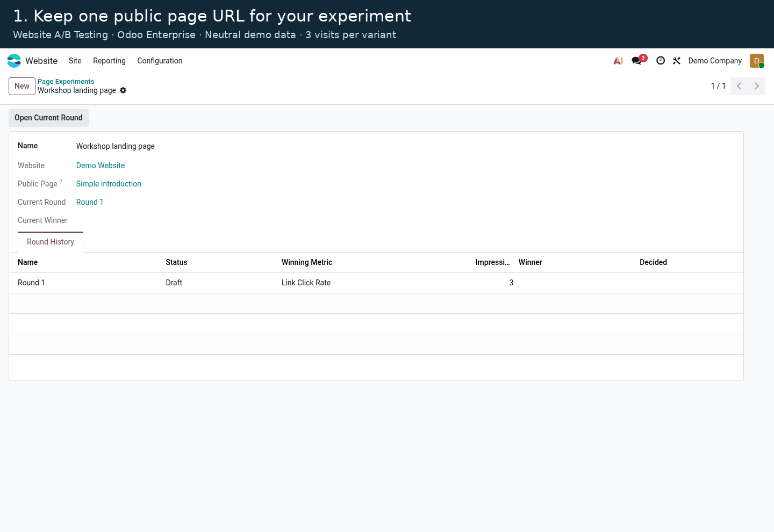This screenshot has height=532, width=774.
Task: Click the Workshop landing page breadcrumb title
Action: [x=77, y=90]
